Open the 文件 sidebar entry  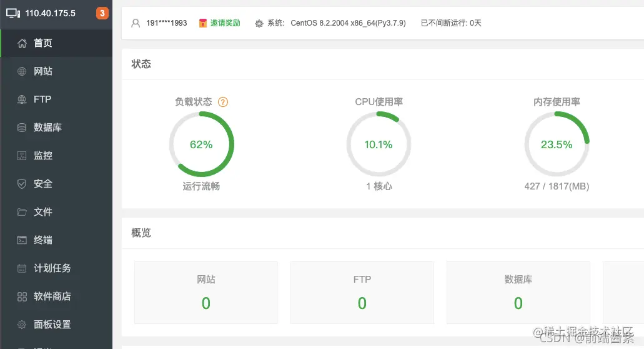[x=56, y=211]
